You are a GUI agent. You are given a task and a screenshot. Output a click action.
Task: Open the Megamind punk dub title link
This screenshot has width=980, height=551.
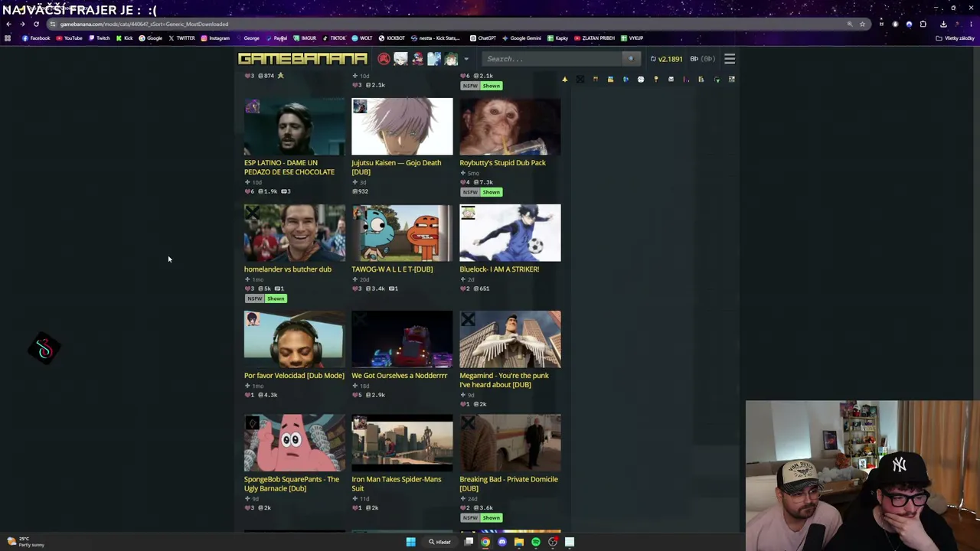tap(504, 380)
